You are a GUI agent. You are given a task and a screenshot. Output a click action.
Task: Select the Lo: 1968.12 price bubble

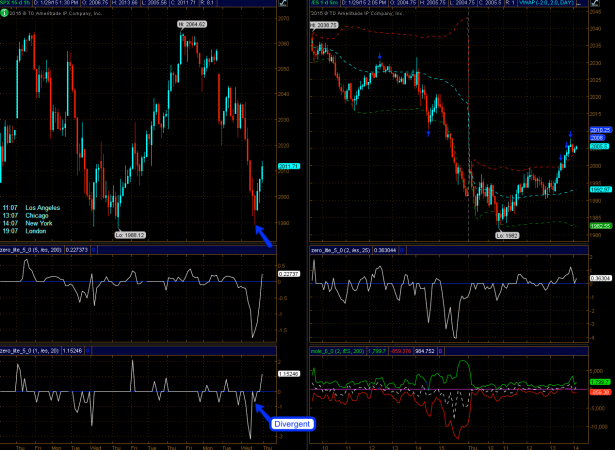click(x=104, y=234)
